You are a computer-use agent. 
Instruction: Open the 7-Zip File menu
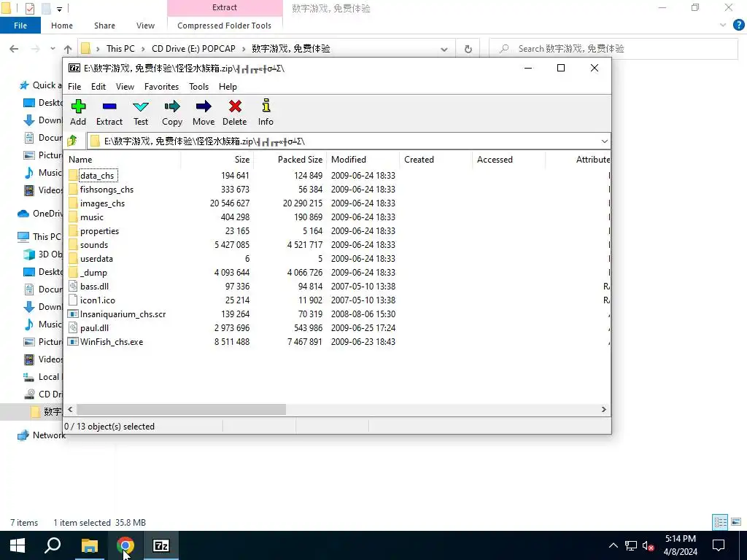click(74, 87)
